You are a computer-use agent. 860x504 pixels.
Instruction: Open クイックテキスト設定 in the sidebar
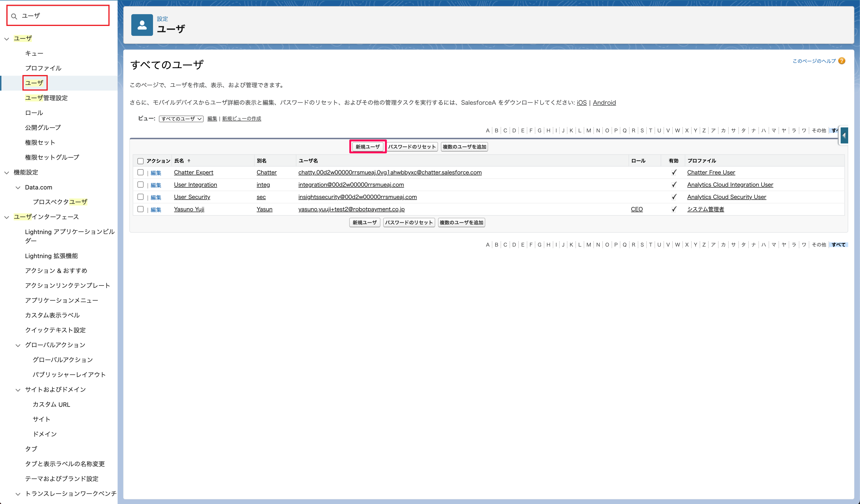tap(55, 330)
